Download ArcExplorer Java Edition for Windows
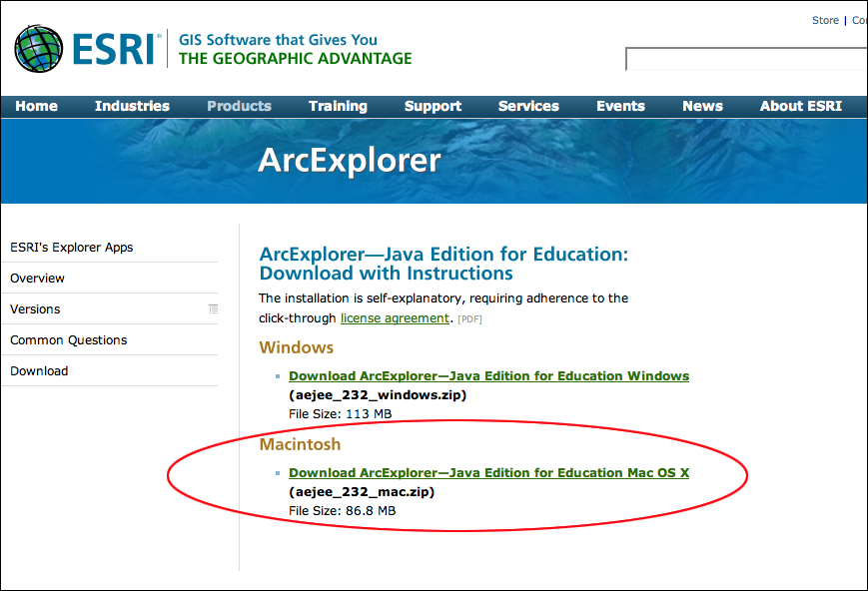The width and height of the screenshot is (868, 591). pyautogui.click(x=488, y=376)
